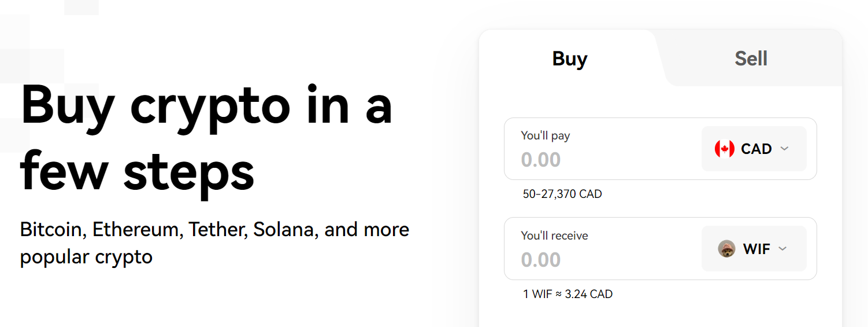This screenshot has height=327, width=868.
Task: Click the CAD text label
Action: tap(756, 149)
